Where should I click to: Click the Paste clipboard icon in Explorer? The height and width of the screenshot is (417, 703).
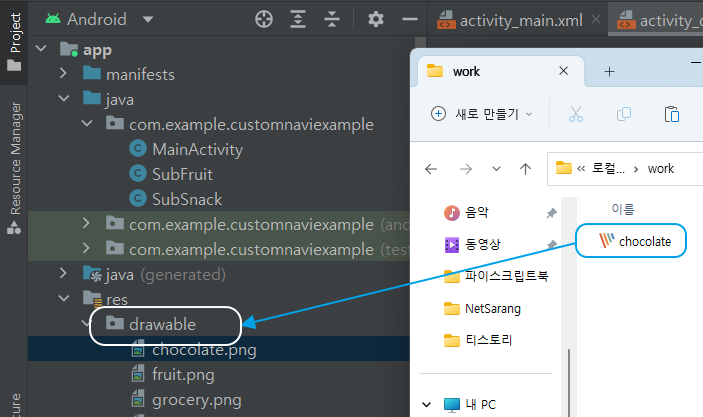pyautogui.click(x=671, y=114)
